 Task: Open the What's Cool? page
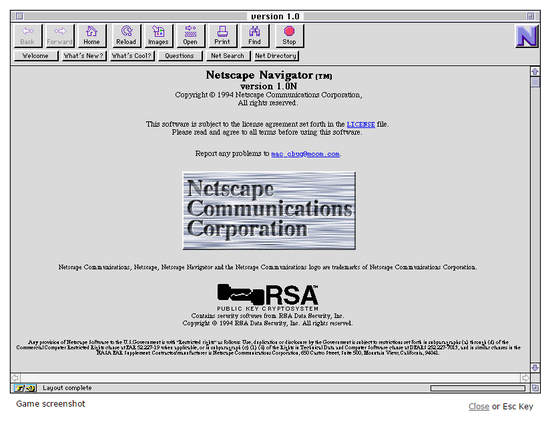(x=132, y=56)
